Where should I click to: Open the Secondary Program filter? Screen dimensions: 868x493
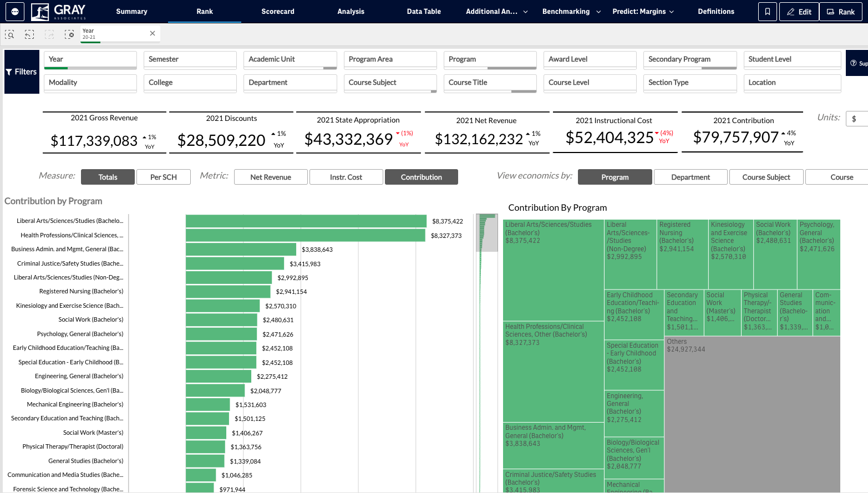click(x=690, y=60)
